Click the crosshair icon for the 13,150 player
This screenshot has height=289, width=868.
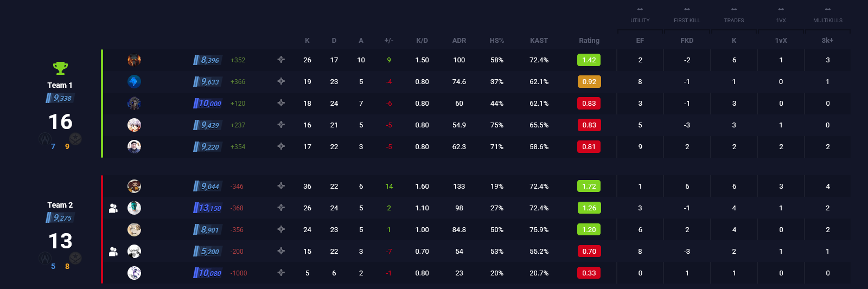click(281, 208)
